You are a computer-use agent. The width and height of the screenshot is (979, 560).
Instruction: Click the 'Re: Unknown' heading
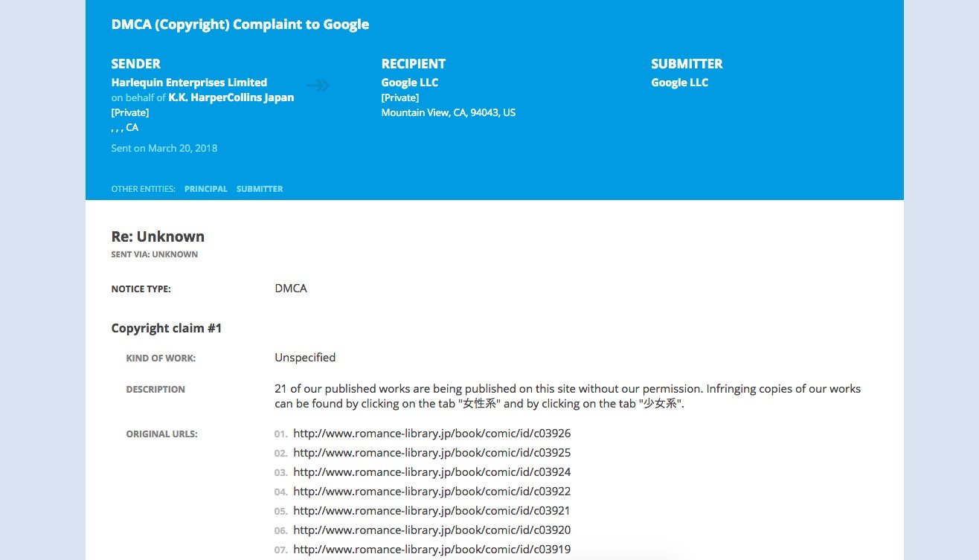(158, 236)
